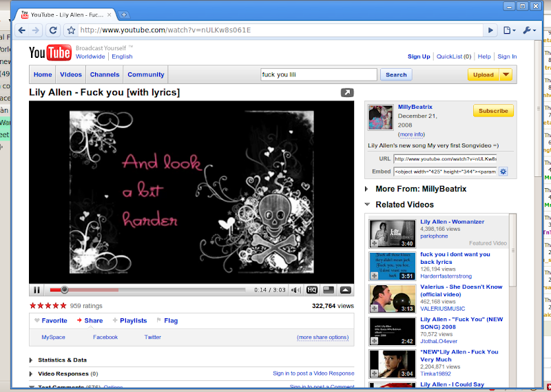This screenshot has height=392, width=551.
Task: Subscribe to MillyBeatrix channel
Action: click(493, 111)
